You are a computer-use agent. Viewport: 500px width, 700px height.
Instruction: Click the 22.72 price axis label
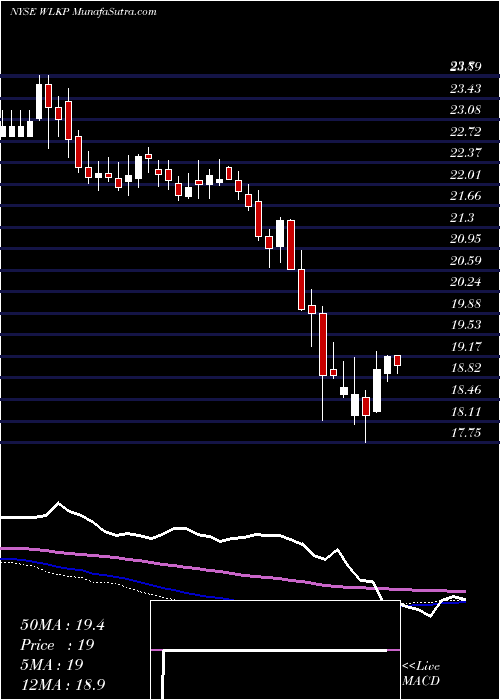pos(466,132)
